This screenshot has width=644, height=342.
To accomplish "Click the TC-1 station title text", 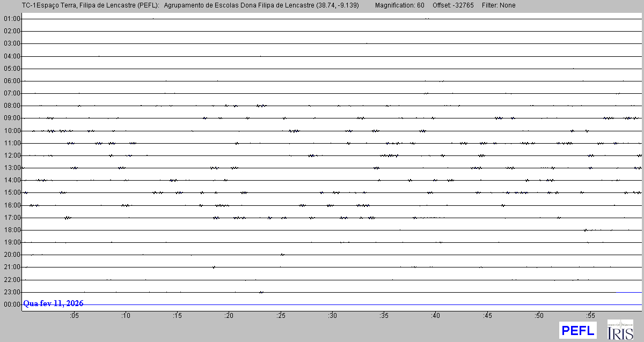I will point(90,5).
